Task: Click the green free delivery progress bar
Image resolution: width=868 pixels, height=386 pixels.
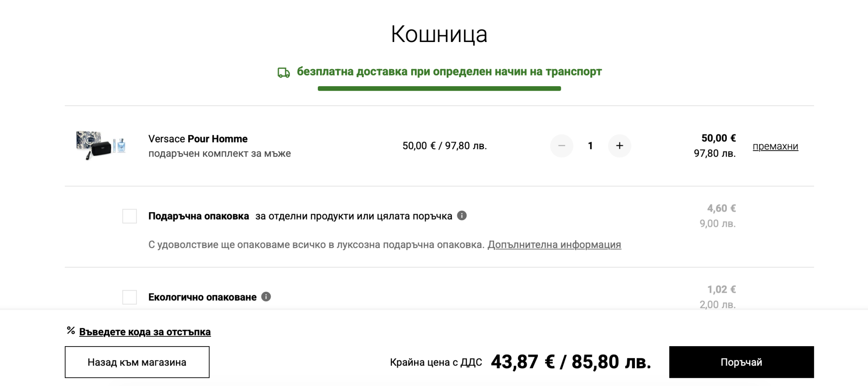Action: [x=439, y=89]
